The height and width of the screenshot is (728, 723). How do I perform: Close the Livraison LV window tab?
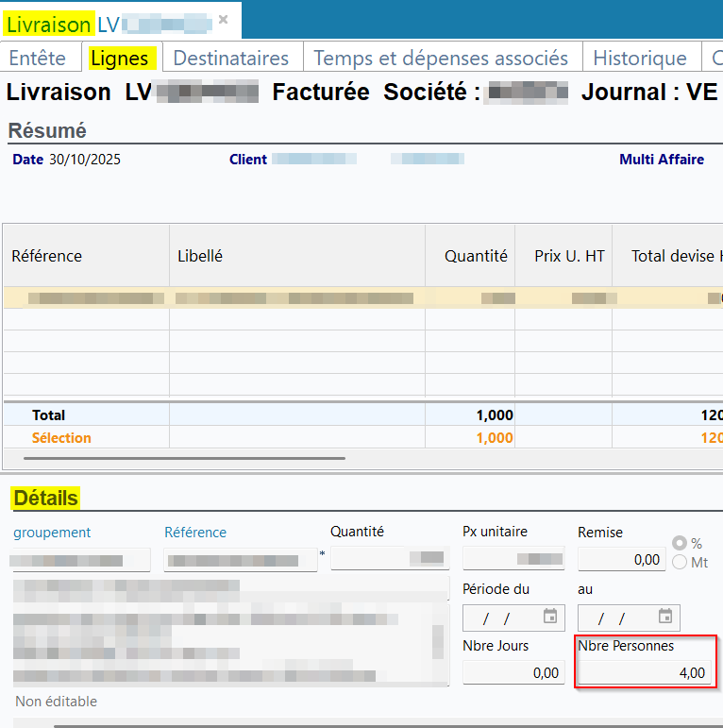click(x=223, y=20)
